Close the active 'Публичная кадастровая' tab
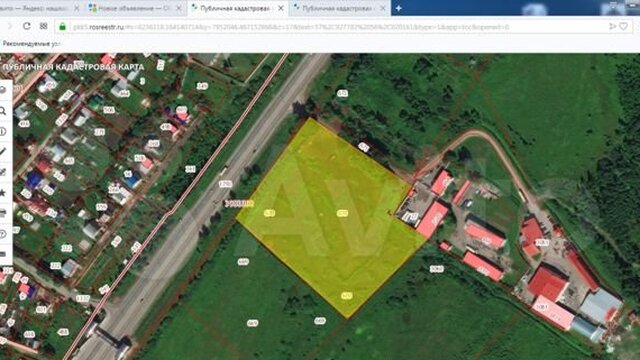Viewport: 640px width, 360px height. 281,8
